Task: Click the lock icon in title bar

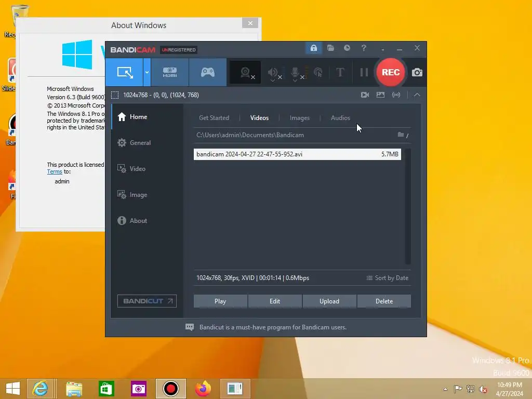Action: (313, 48)
